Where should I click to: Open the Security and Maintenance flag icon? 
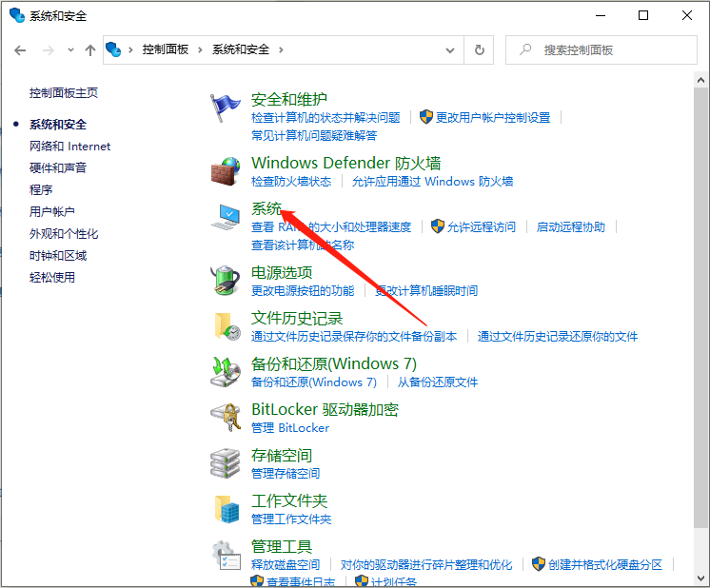tap(225, 108)
